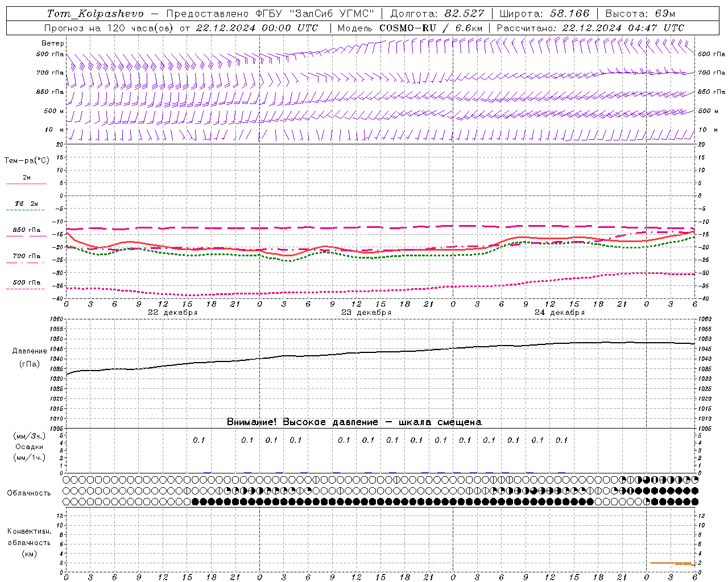Screen dimensions: 728x582
Task: Click the 500 гПа temperature legend entry
Action: tap(27, 282)
